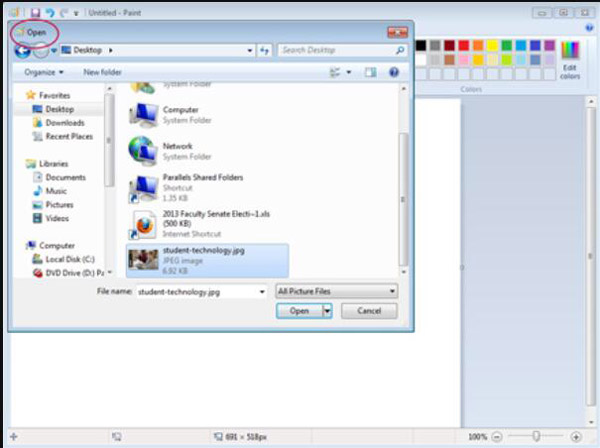
Task: Click the zoom out minus button in Paint
Action: tap(497, 437)
